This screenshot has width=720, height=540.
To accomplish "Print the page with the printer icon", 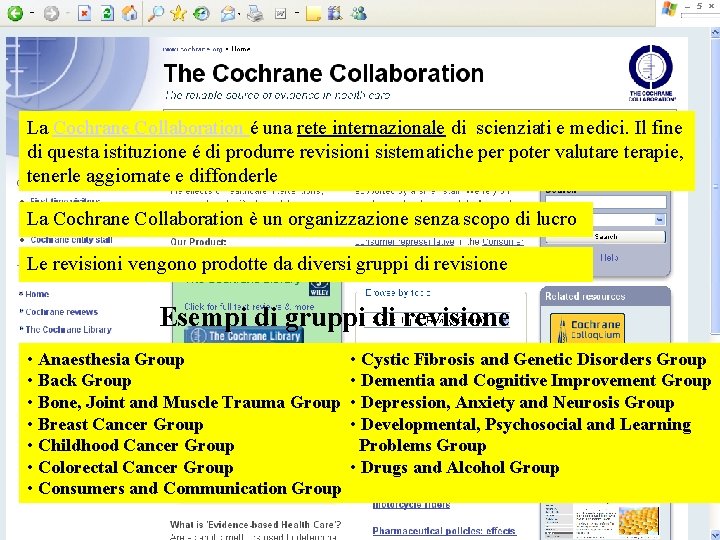I will click(x=255, y=13).
